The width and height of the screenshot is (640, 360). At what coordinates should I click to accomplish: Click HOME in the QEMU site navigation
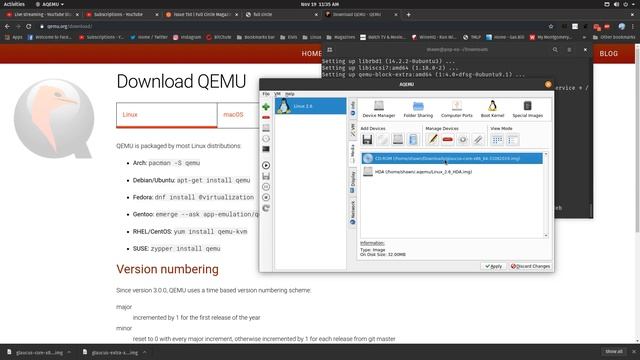tap(311, 53)
